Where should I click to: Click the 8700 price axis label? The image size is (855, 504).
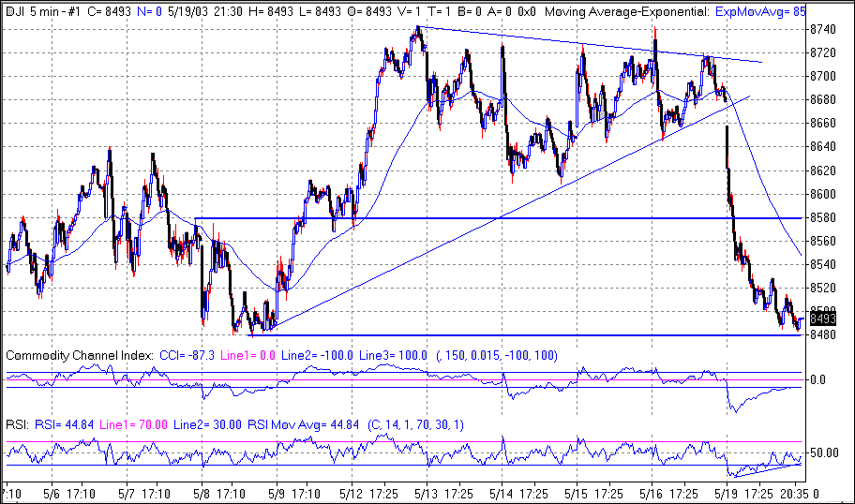click(823, 76)
